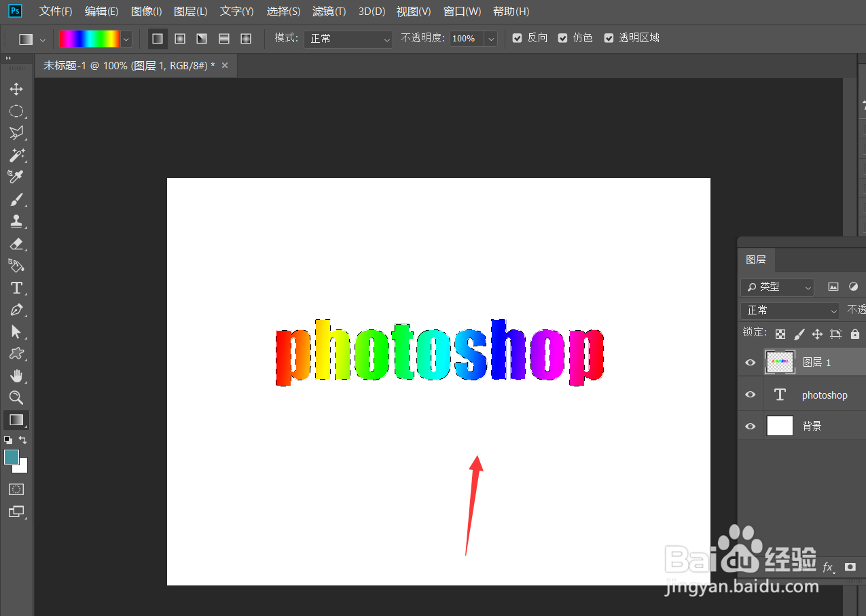Select the Eraser tool
The image size is (866, 616).
point(16,243)
